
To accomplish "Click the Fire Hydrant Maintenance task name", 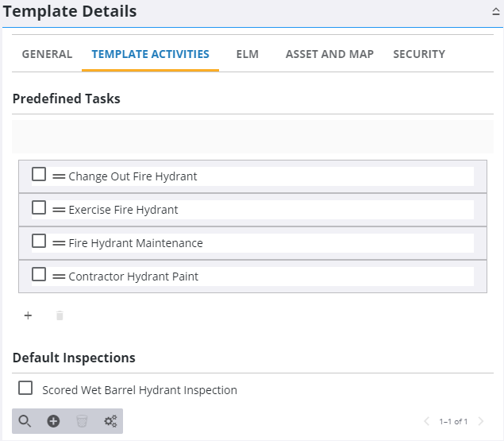I will pos(136,243).
